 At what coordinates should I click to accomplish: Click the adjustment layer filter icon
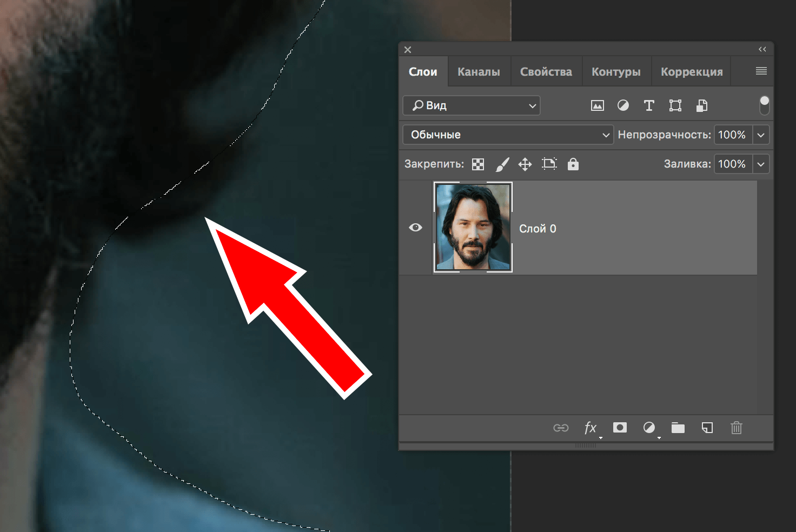(623, 106)
